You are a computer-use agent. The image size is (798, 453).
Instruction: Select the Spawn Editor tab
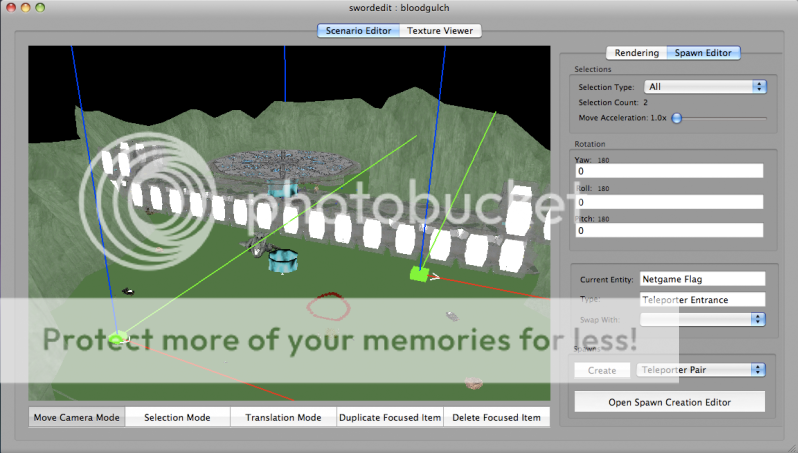point(706,53)
